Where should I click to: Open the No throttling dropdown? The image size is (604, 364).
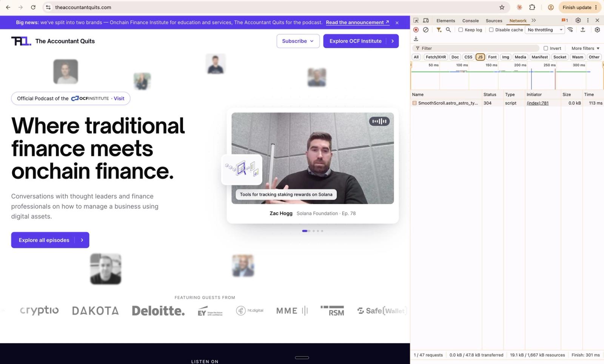(x=545, y=30)
